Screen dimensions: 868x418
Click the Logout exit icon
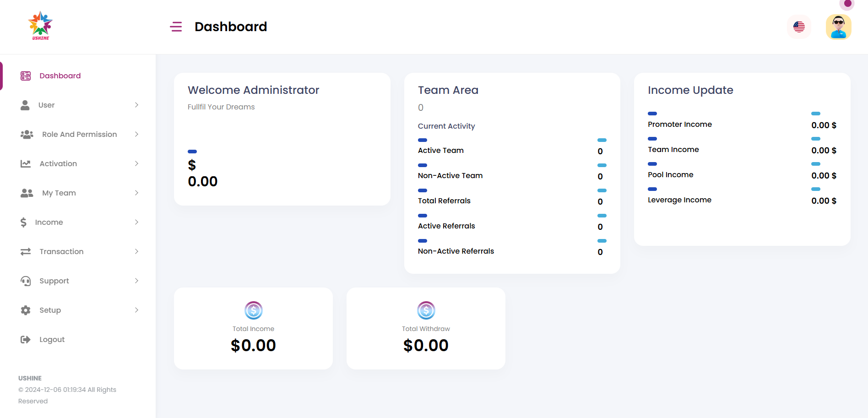click(26, 340)
